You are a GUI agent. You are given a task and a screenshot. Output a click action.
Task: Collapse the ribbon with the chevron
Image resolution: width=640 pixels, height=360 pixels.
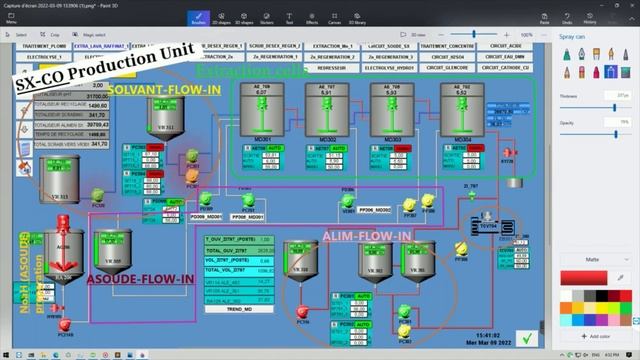click(632, 18)
